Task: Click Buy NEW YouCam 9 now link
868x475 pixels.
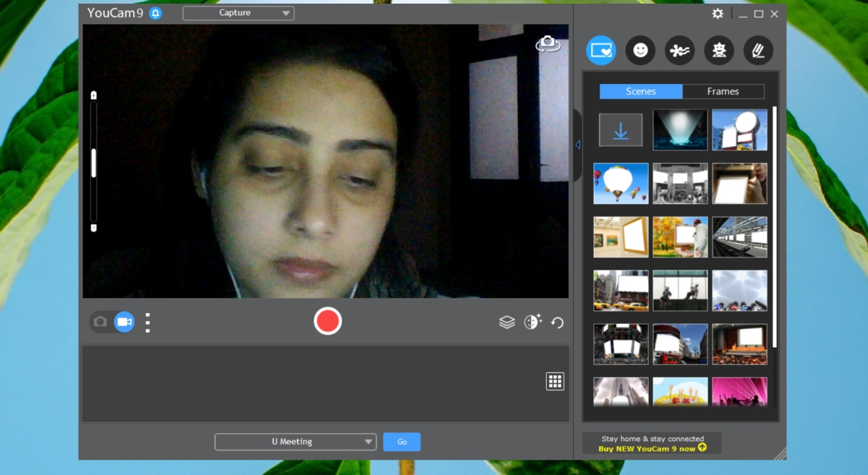Action: [652, 448]
